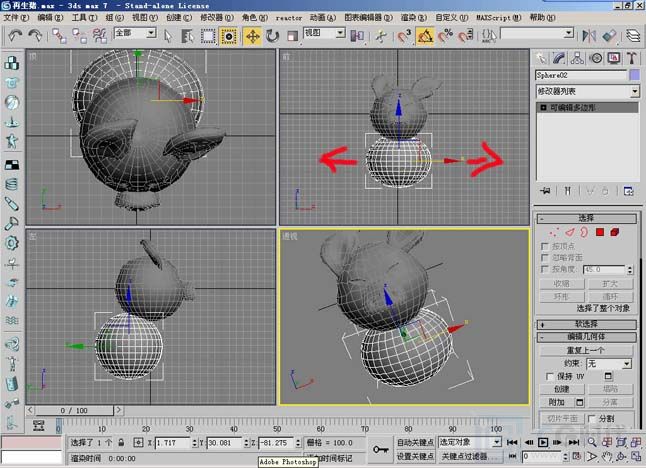Enable the 按顶点 checkbox

point(544,246)
